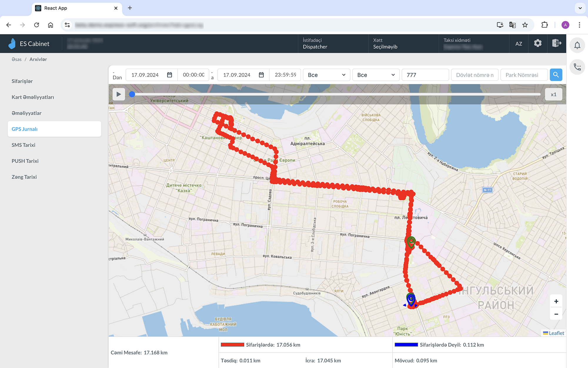Open start date calendar picker icon
The width and height of the screenshot is (588, 368).
[170, 75]
